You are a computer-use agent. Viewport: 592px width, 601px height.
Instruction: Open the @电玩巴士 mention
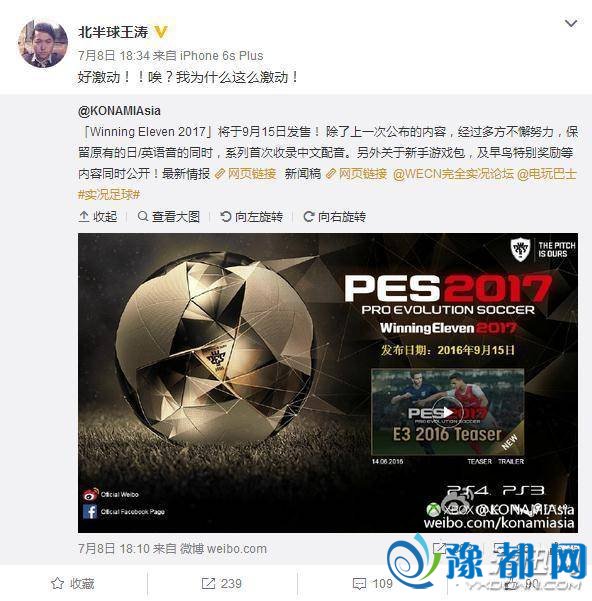[x=547, y=174]
